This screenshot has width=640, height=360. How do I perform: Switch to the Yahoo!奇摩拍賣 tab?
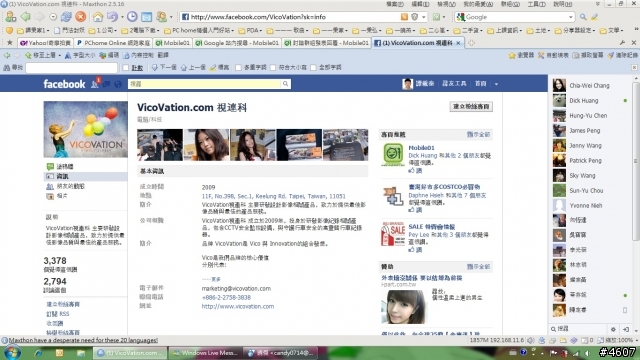(x=45, y=42)
